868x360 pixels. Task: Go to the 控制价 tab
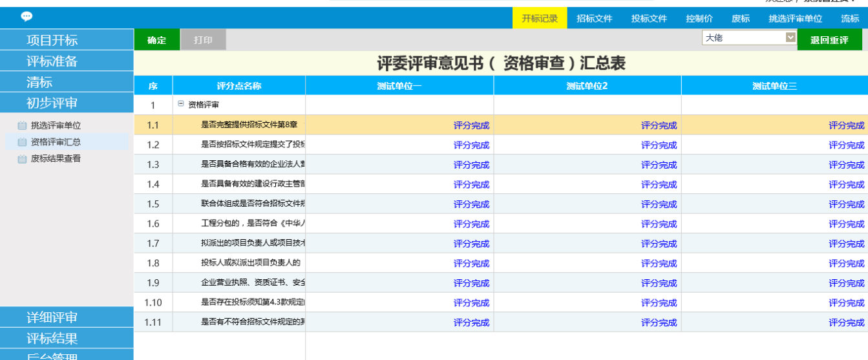pyautogui.click(x=699, y=19)
